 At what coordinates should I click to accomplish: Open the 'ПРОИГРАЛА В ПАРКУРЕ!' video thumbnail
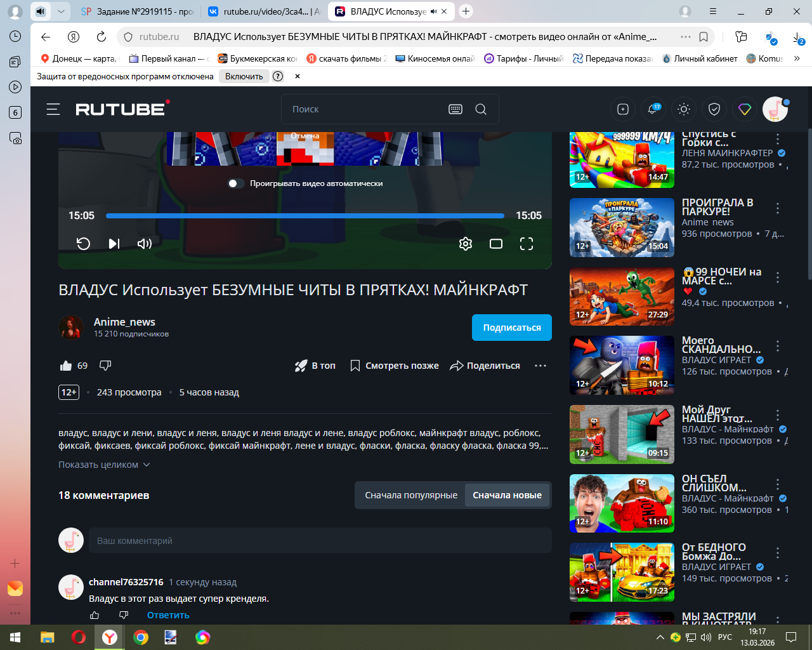[x=622, y=227]
